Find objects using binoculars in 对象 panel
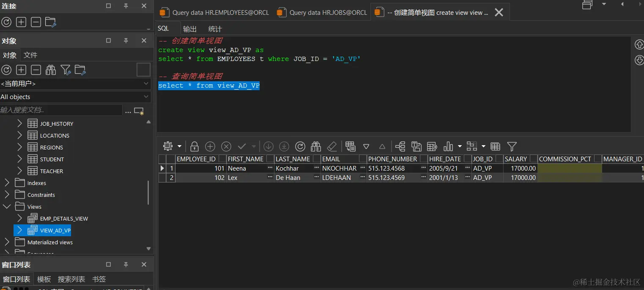Screen dimensions: 644x290 point(51,70)
